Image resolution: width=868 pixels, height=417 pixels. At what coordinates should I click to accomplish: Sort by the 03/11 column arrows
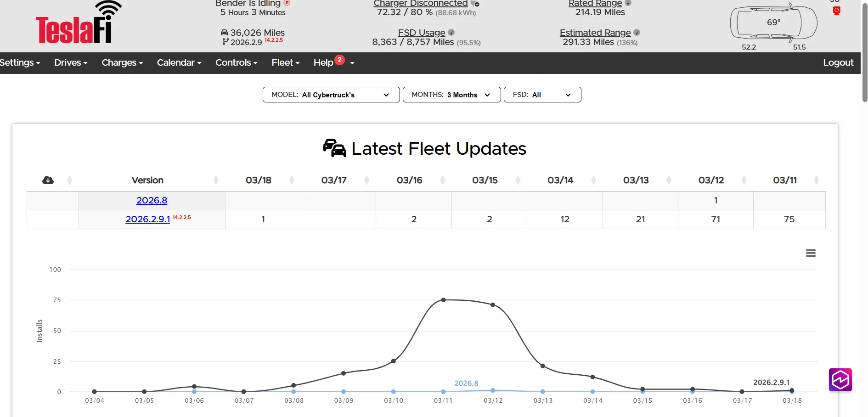pos(816,180)
